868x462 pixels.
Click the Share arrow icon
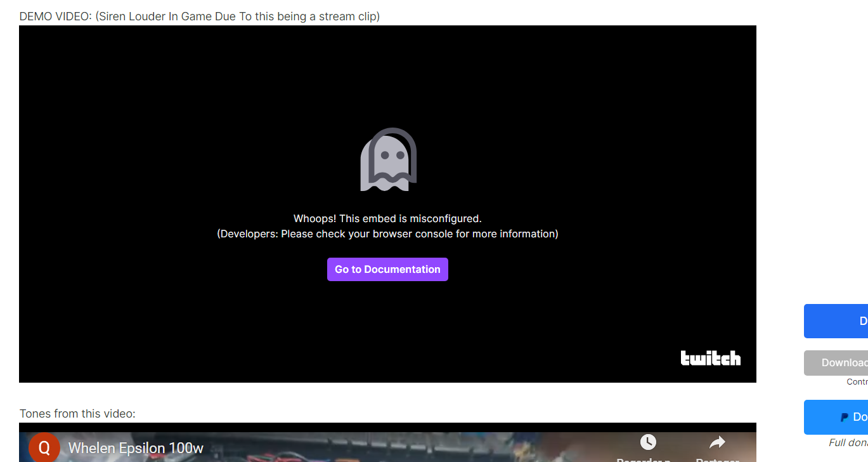[717, 442]
